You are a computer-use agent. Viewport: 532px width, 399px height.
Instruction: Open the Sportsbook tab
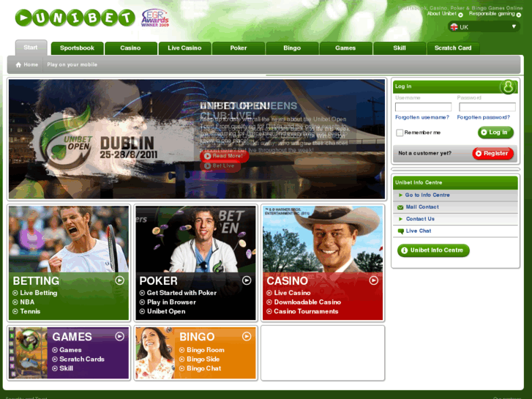click(x=77, y=48)
